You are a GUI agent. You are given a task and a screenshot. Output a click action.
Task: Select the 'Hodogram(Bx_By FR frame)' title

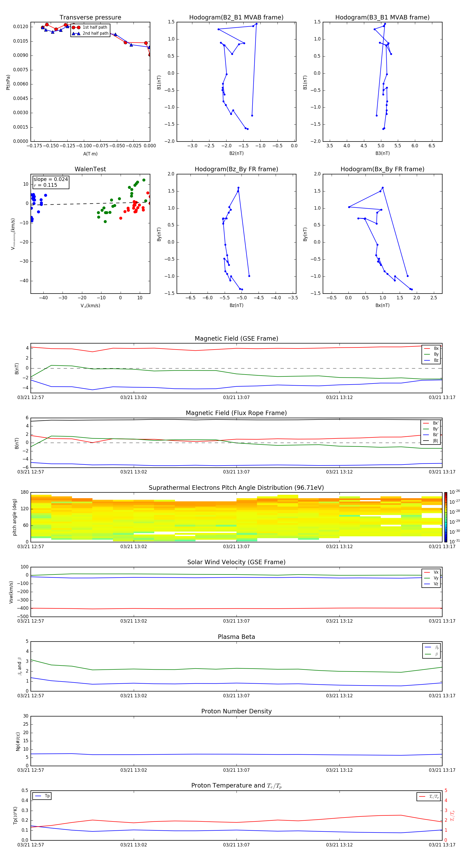pos(382,169)
